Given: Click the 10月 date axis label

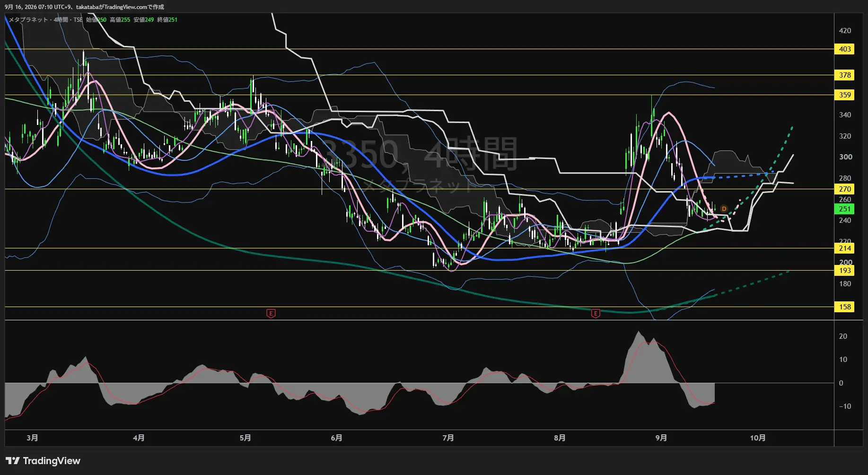Looking at the screenshot, I should tap(758, 438).
